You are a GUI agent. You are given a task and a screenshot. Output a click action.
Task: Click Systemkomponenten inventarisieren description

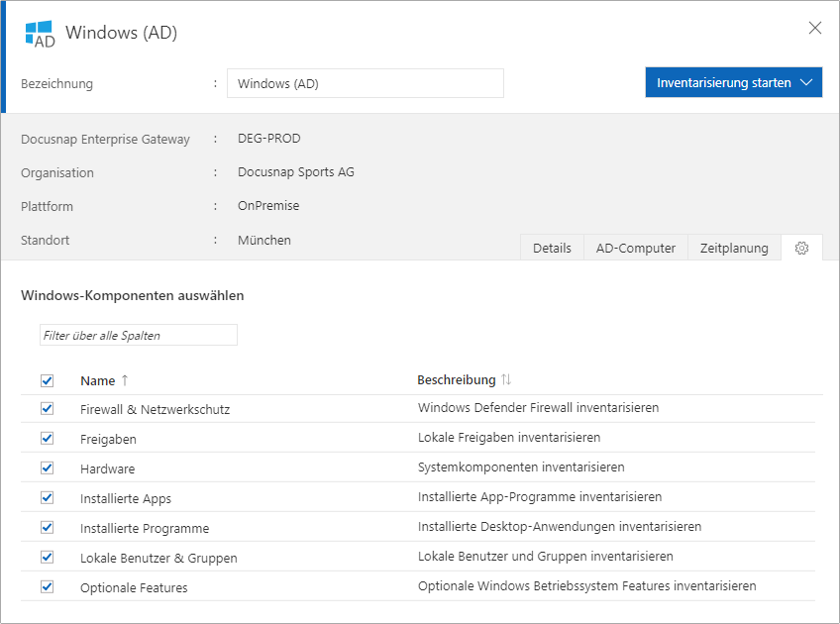click(x=521, y=468)
